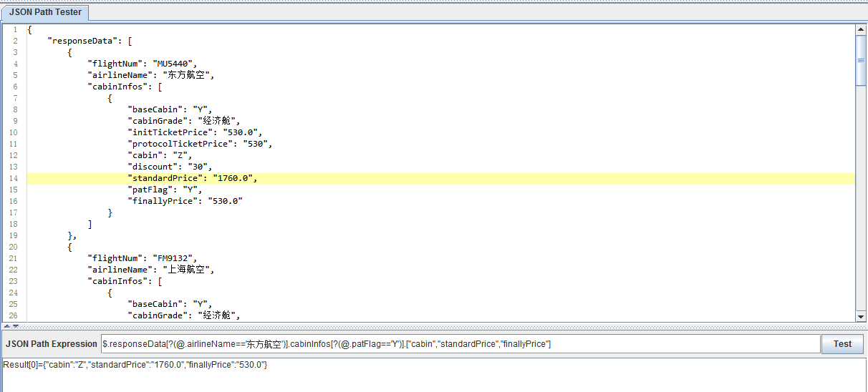This screenshot has height=392, width=868.
Task: Click the "discount": "30" line
Action: click(170, 167)
